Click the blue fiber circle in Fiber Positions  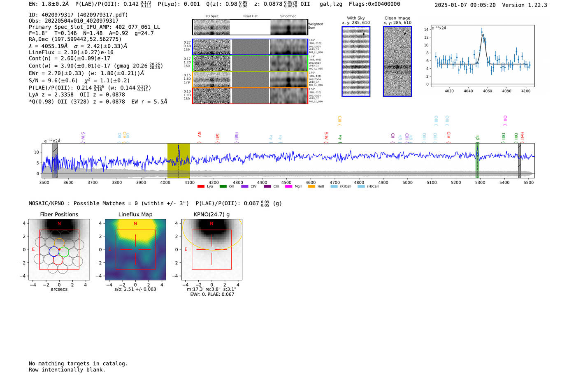pos(54,251)
